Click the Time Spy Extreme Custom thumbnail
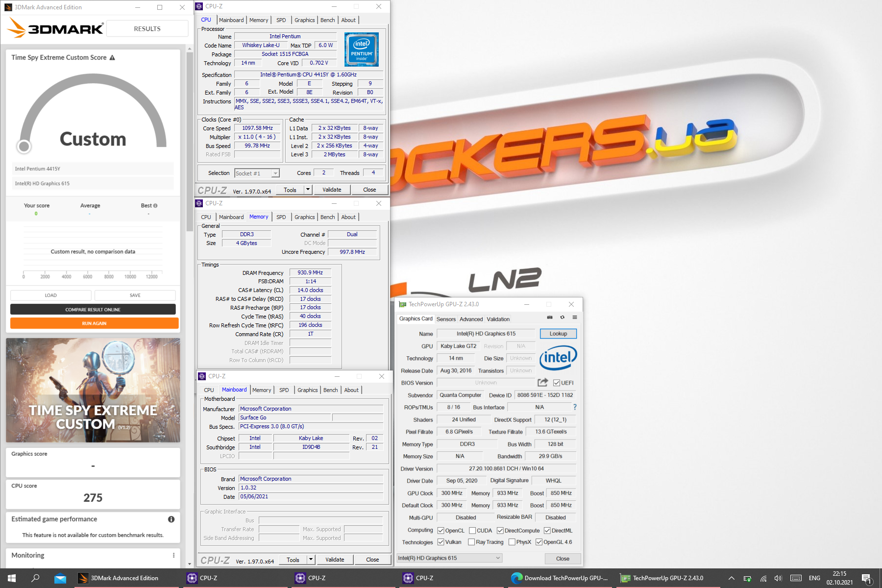 (93, 391)
